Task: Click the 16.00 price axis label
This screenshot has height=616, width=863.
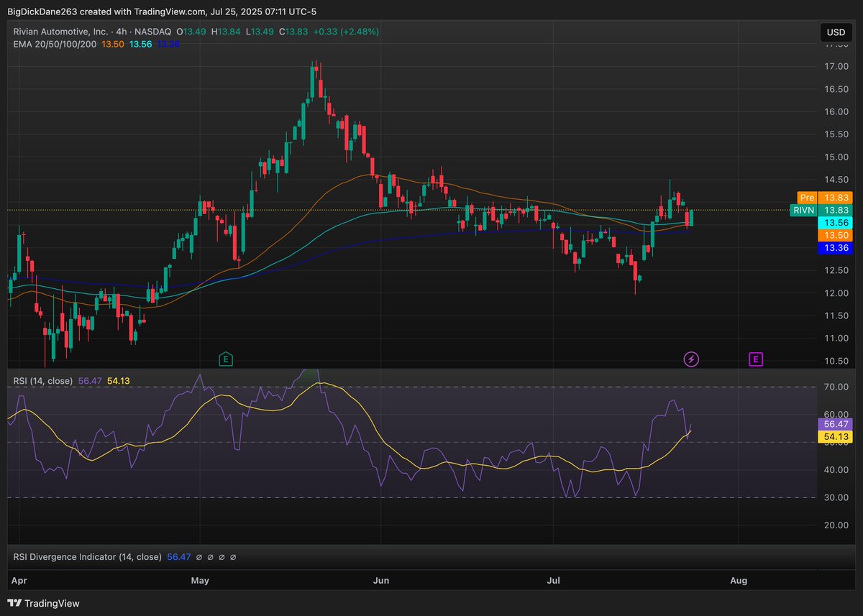Action: pos(838,112)
